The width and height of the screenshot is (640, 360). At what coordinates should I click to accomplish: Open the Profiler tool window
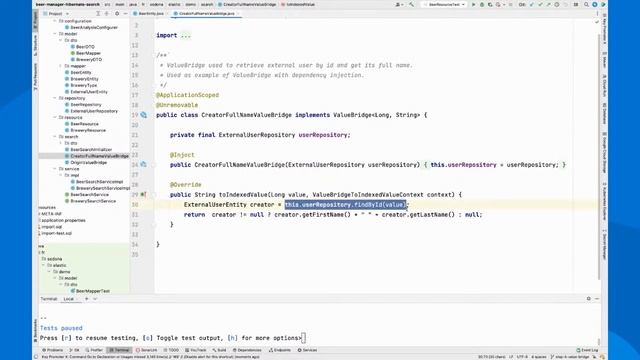[x=94, y=350]
